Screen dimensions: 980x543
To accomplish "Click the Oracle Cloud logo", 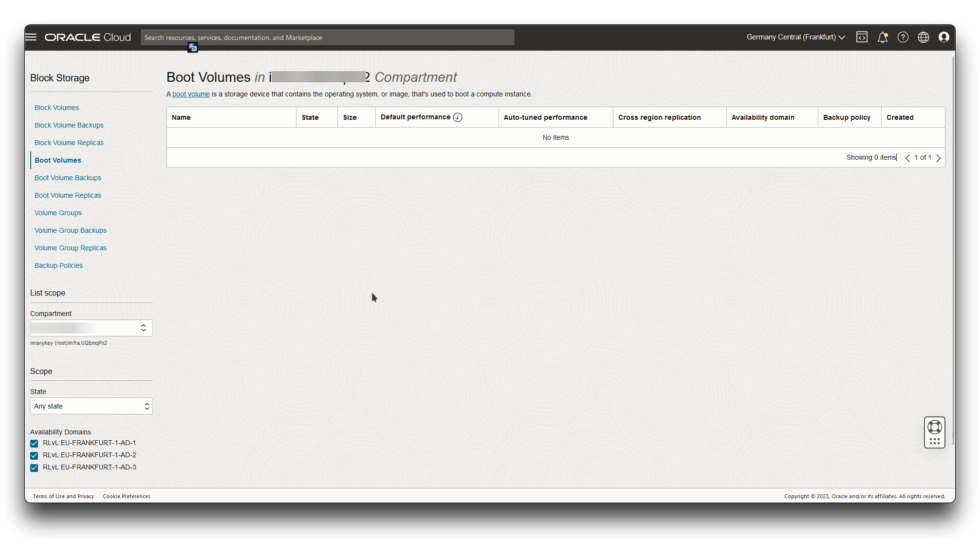I will pyautogui.click(x=88, y=37).
